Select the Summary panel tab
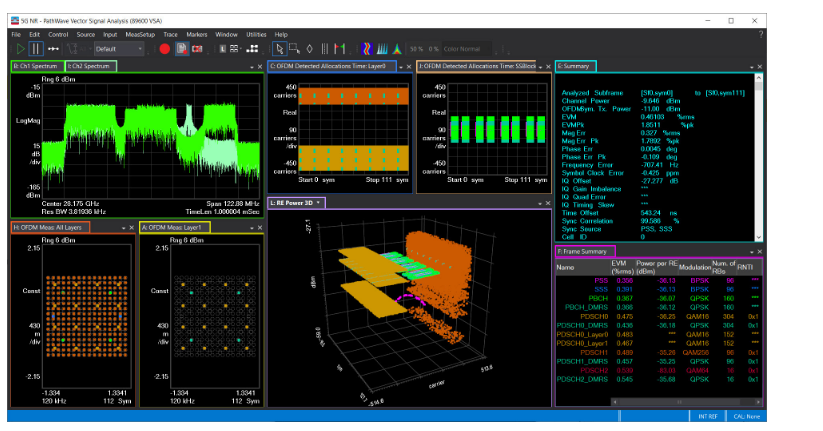The height and width of the screenshot is (431, 823). (x=577, y=66)
